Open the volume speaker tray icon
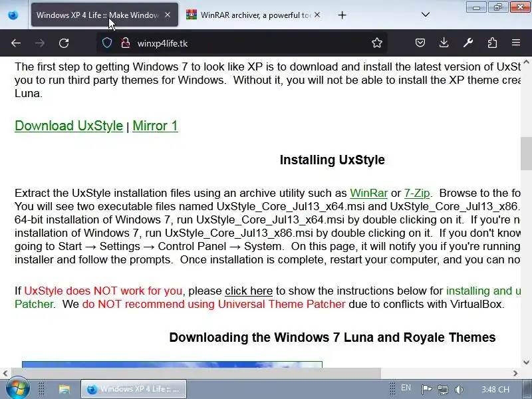This screenshot has width=532, height=399. (x=459, y=389)
